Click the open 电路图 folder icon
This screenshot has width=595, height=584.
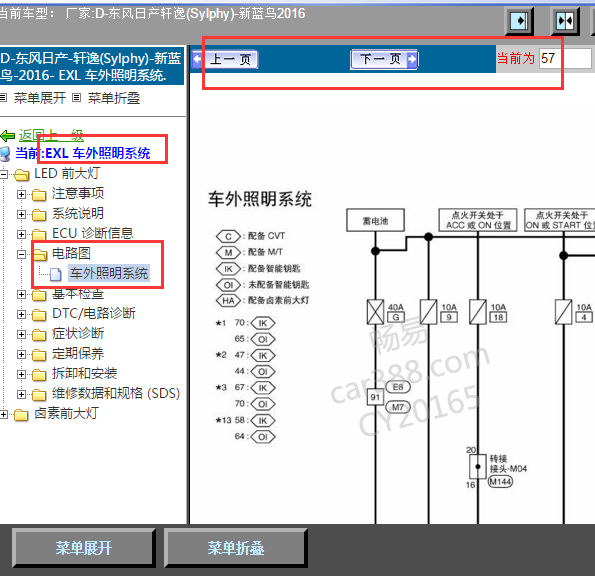tap(40, 254)
